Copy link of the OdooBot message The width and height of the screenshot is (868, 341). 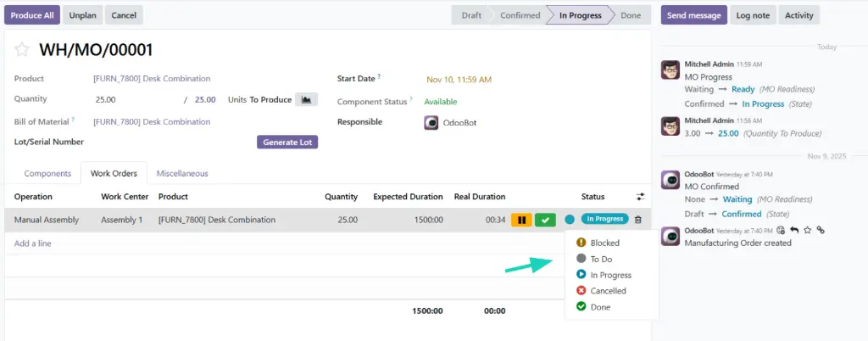tap(821, 230)
